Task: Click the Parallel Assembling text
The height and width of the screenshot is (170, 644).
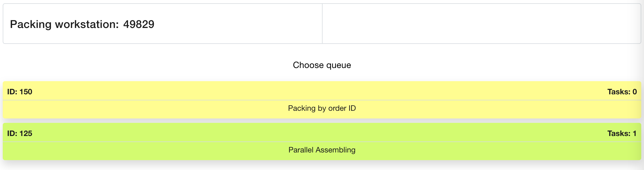Action: (x=322, y=150)
